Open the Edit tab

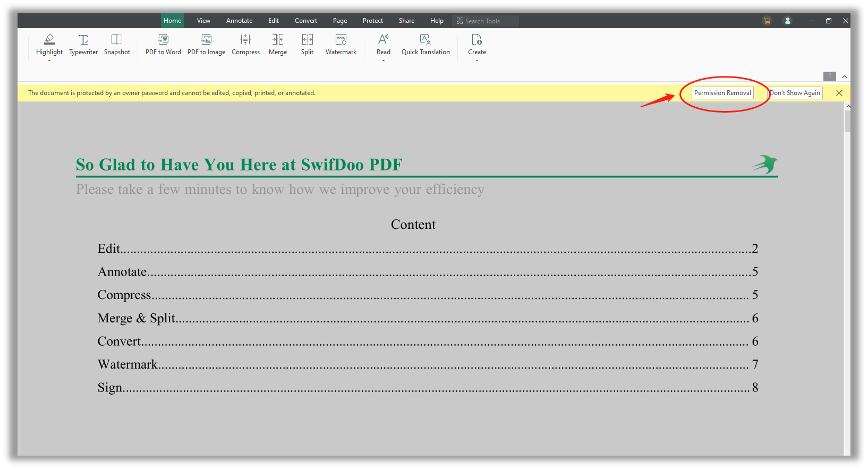pos(274,21)
